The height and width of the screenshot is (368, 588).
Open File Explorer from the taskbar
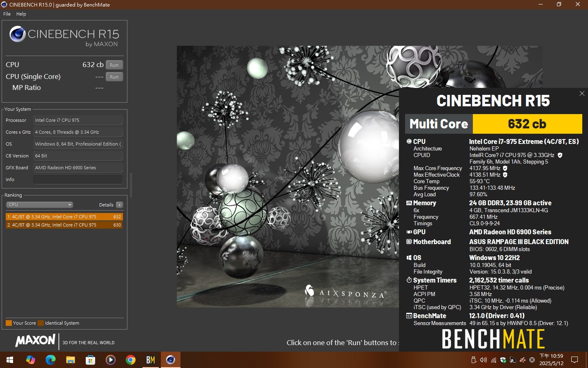pos(71,360)
